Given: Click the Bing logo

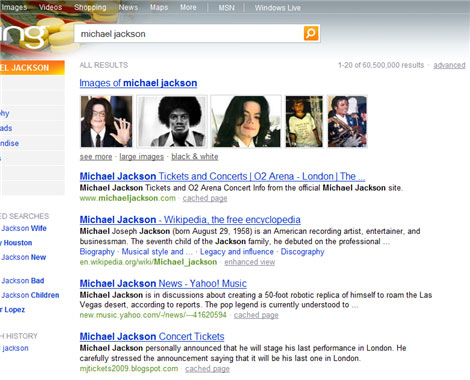Looking at the screenshot, I should 23,36.
